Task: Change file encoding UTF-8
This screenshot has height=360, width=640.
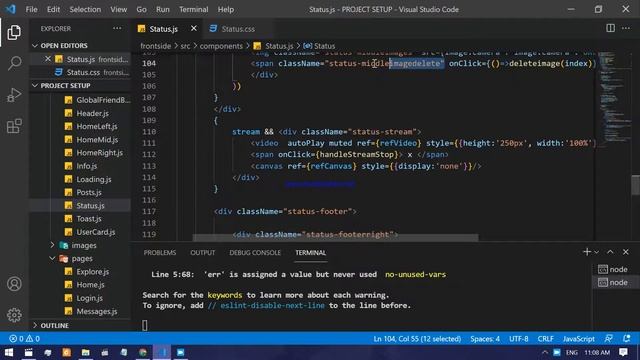Action: pos(518,339)
